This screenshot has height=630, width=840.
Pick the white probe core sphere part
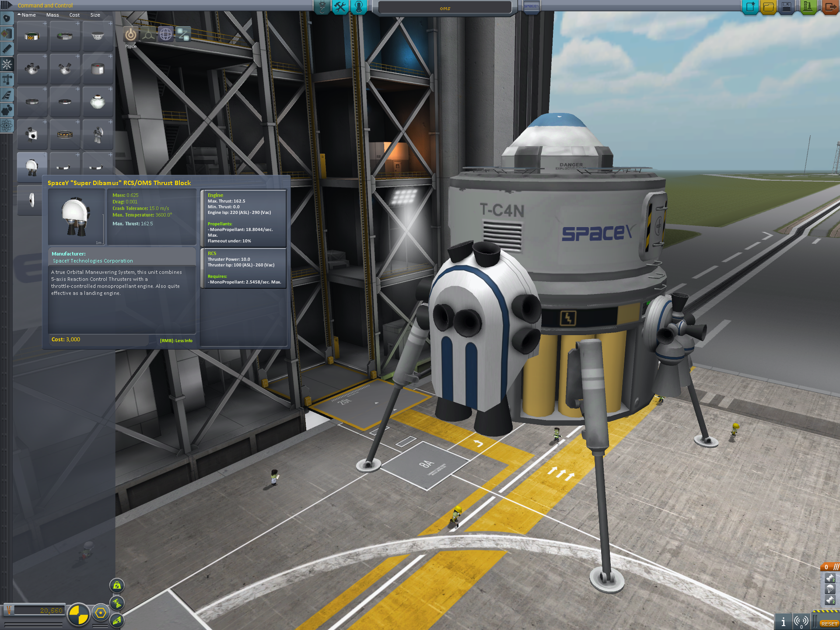[x=98, y=102]
